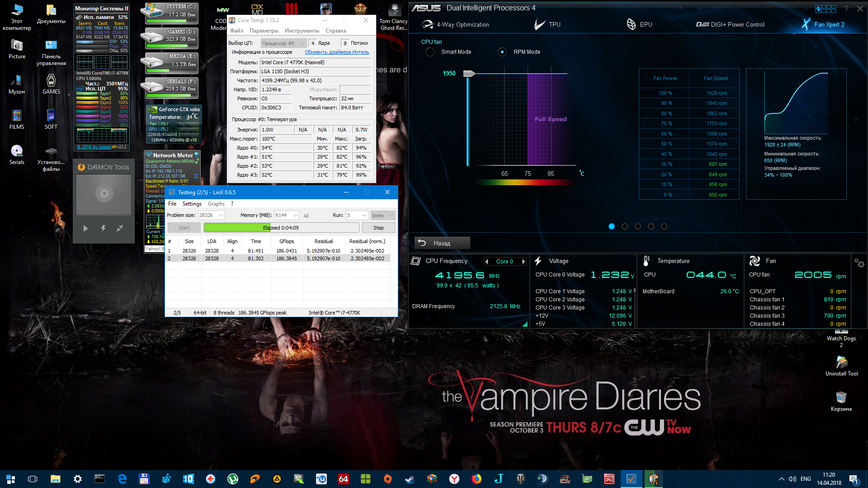
Task: Open the 4-Way Optimization section
Action: coord(462,24)
